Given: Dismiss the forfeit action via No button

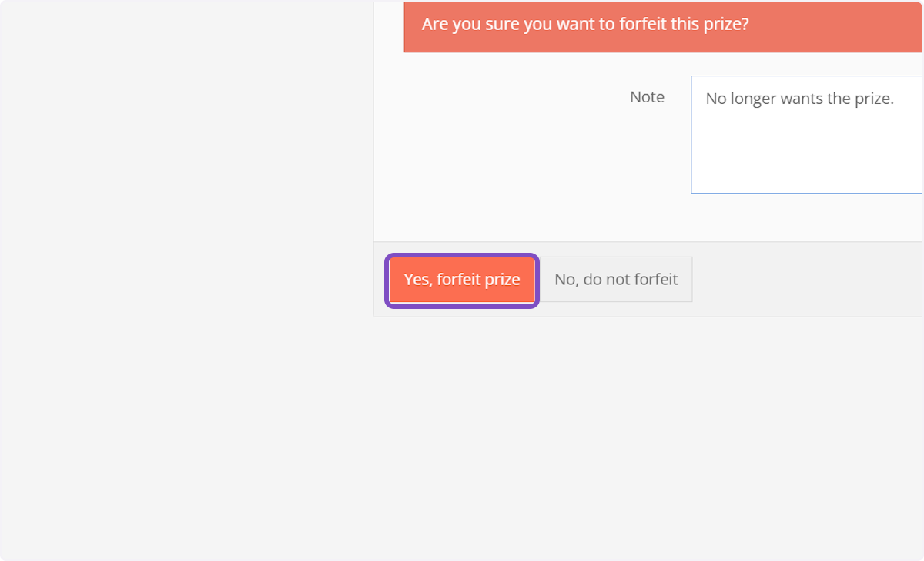Looking at the screenshot, I should (x=615, y=279).
